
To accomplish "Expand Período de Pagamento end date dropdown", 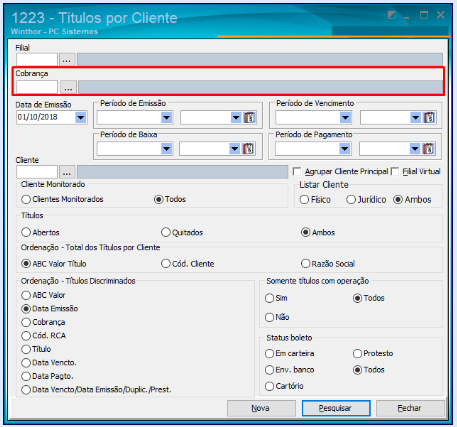I will point(415,149).
